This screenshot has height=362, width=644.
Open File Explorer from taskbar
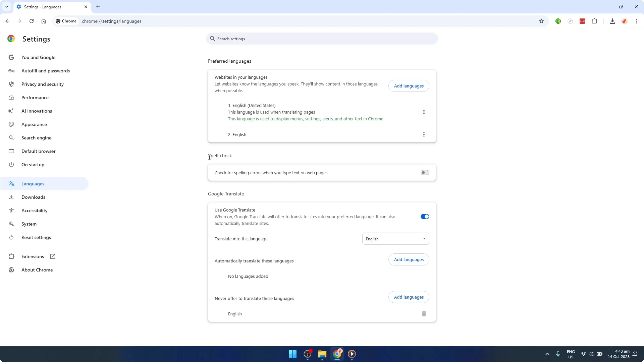point(322,354)
